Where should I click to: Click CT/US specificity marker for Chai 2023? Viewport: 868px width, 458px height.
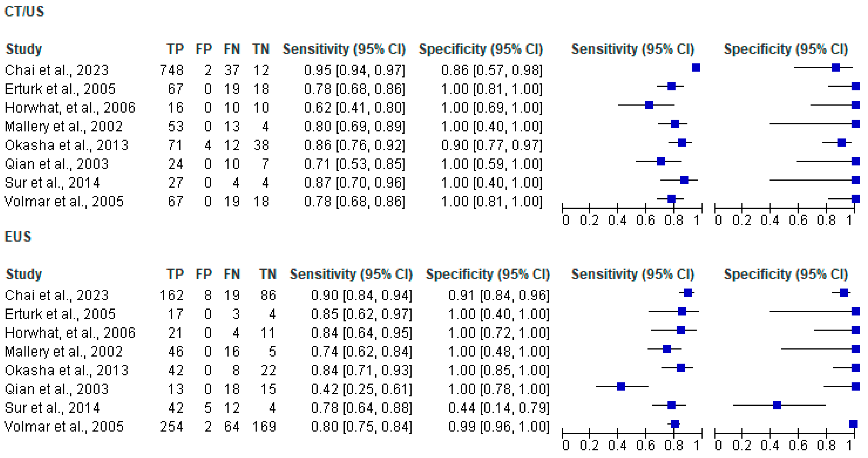(x=836, y=68)
